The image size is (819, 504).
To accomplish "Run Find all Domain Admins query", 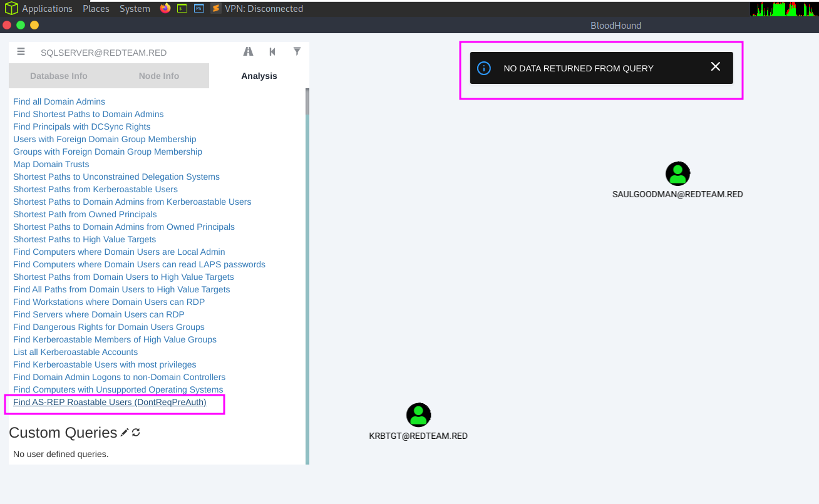I will point(59,101).
